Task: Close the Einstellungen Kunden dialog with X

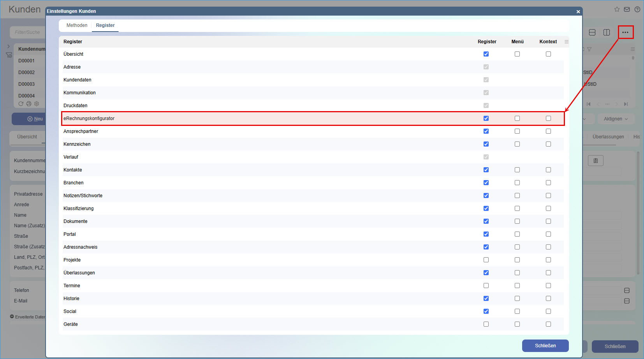Action: pos(578,12)
